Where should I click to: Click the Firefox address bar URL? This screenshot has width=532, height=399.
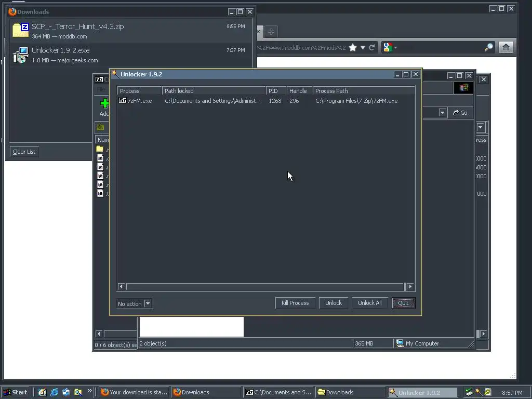[x=301, y=48]
